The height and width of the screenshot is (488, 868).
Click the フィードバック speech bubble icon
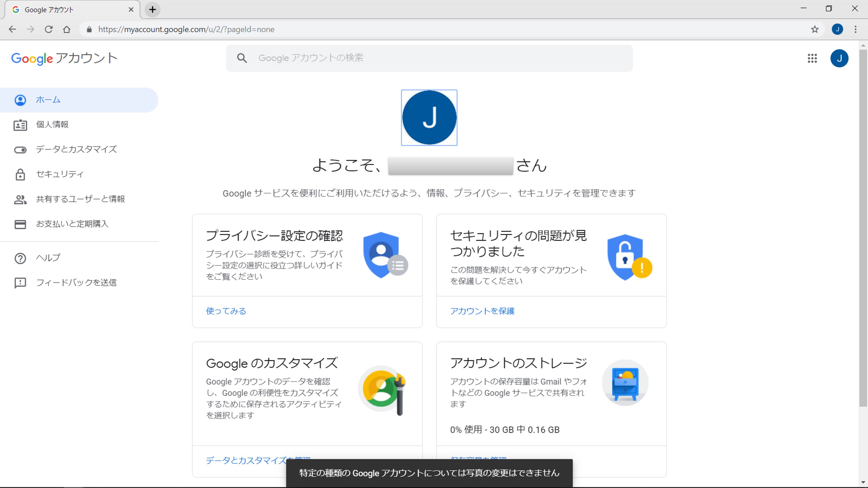click(20, 283)
